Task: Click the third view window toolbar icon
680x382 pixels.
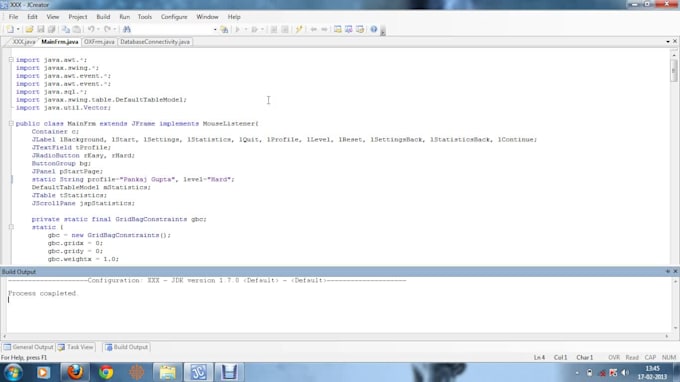Action: (360, 29)
